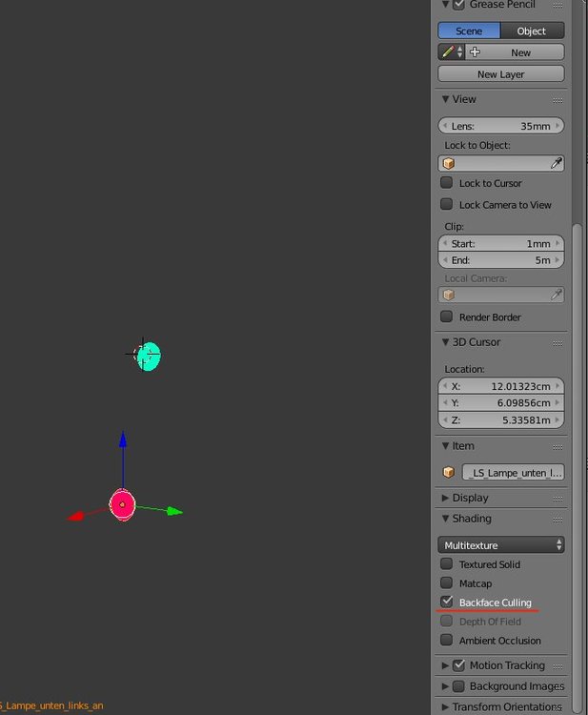588x715 pixels.
Task: Click the Lens 35mm field
Action: coord(501,126)
